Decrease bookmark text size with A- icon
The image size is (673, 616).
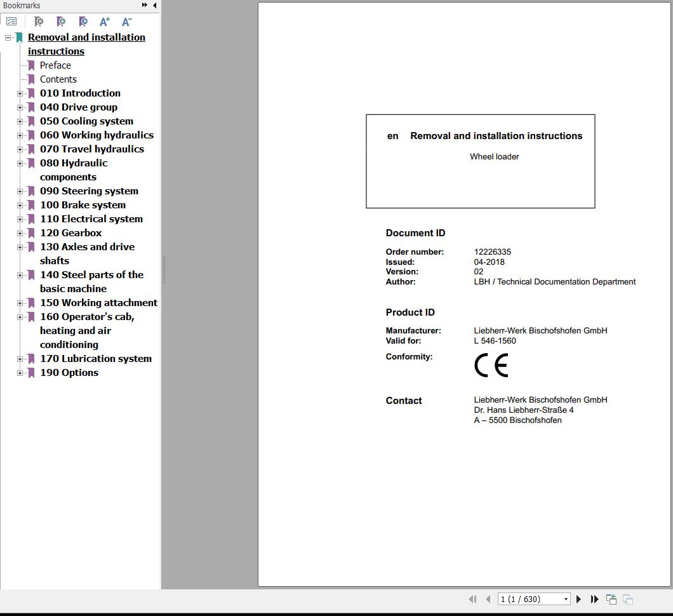click(x=126, y=22)
